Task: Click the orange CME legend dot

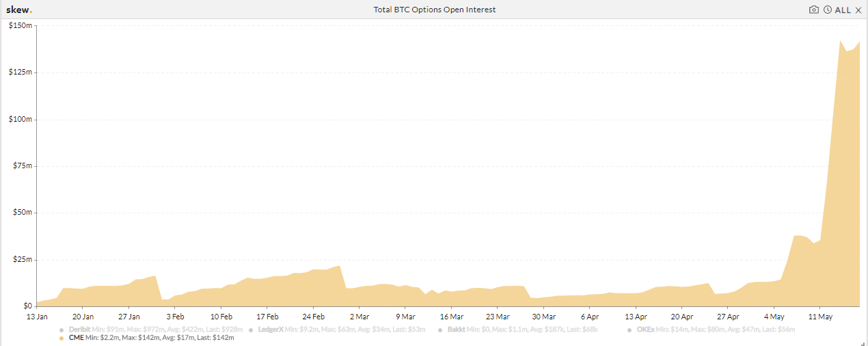Action: coord(62,338)
